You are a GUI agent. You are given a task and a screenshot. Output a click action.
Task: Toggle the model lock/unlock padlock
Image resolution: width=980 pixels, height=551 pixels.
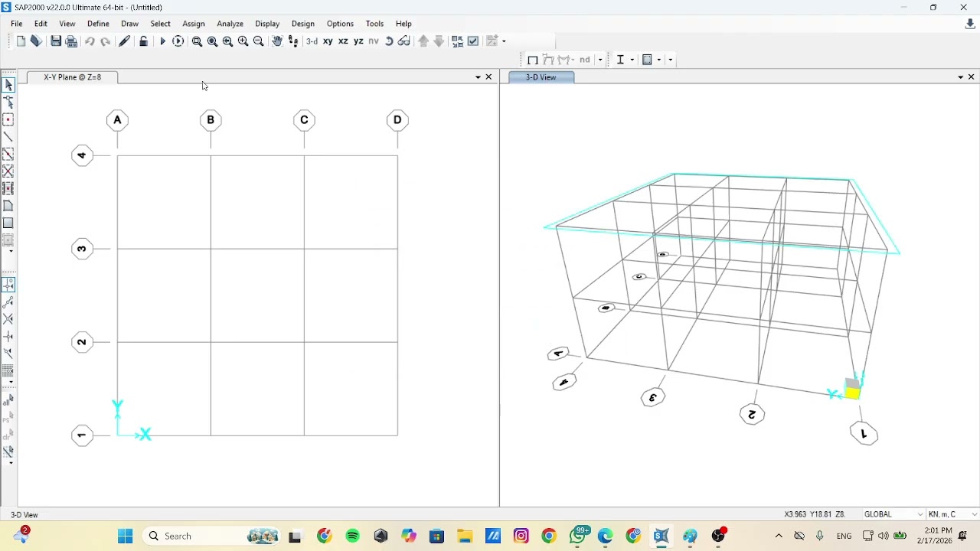tap(143, 41)
